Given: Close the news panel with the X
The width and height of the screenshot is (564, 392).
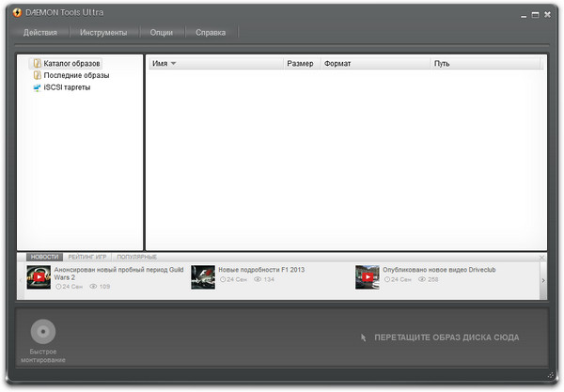Looking at the screenshot, I should [x=541, y=257].
